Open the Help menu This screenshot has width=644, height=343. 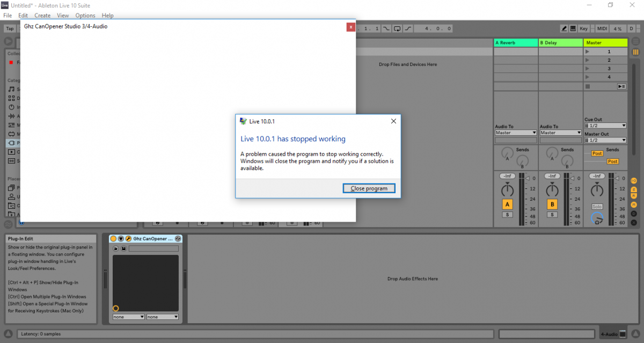pos(107,16)
